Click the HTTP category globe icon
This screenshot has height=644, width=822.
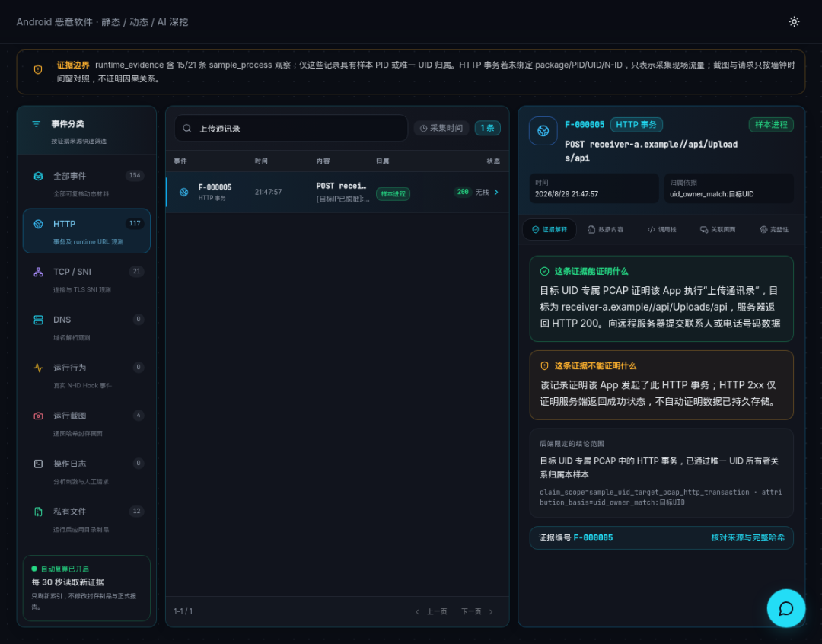pyautogui.click(x=38, y=224)
